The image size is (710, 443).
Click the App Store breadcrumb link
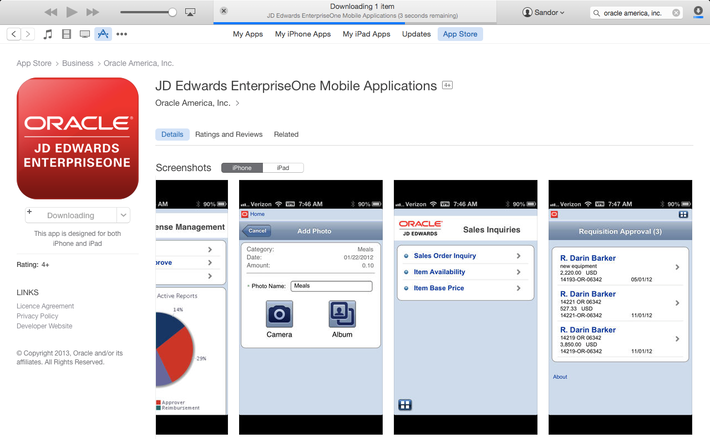[34, 63]
